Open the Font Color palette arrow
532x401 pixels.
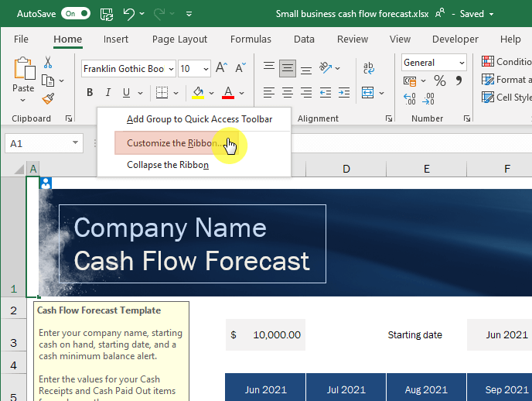coord(241,93)
